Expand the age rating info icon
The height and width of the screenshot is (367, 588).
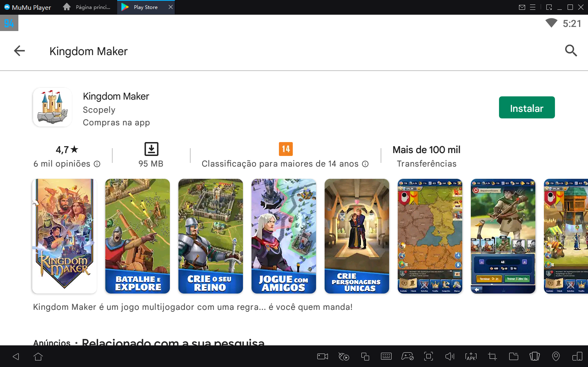(x=365, y=164)
